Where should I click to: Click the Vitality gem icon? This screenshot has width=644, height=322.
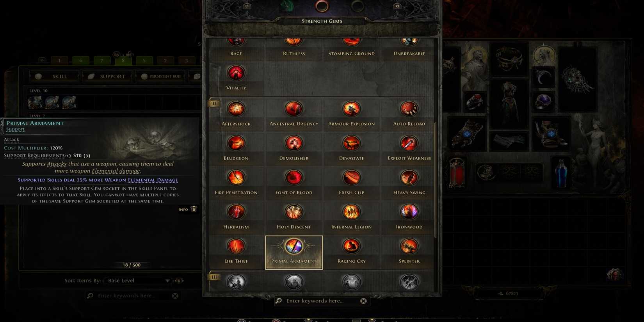tap(236, 73)
